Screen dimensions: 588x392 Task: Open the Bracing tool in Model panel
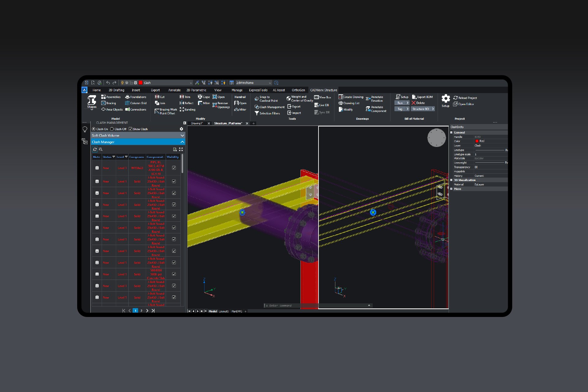click(x=109, y=103)
